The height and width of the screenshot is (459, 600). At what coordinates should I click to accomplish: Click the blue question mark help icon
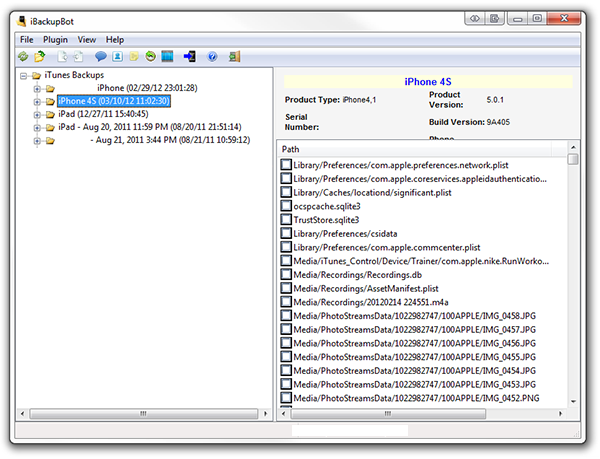(x=212, y=57)
